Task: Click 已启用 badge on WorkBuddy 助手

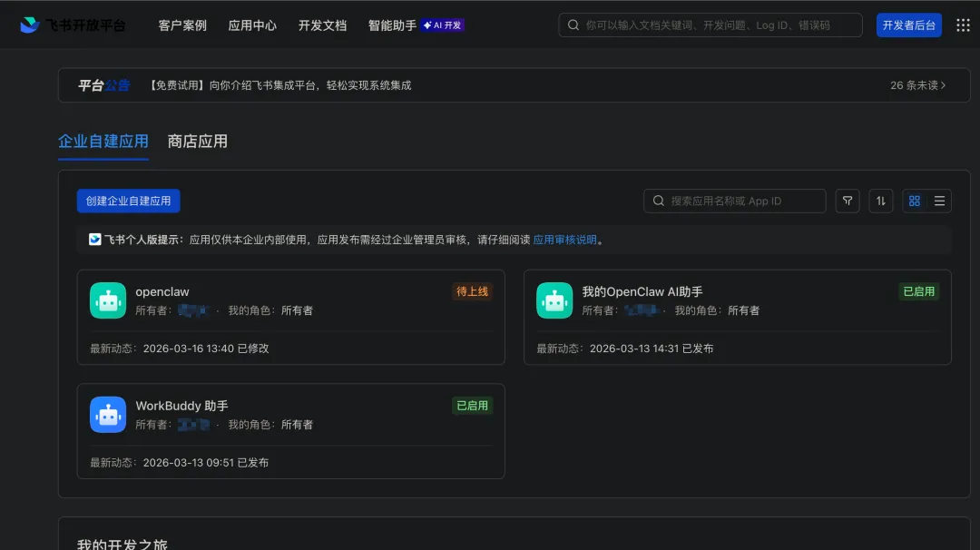Action: pos(473,405)
